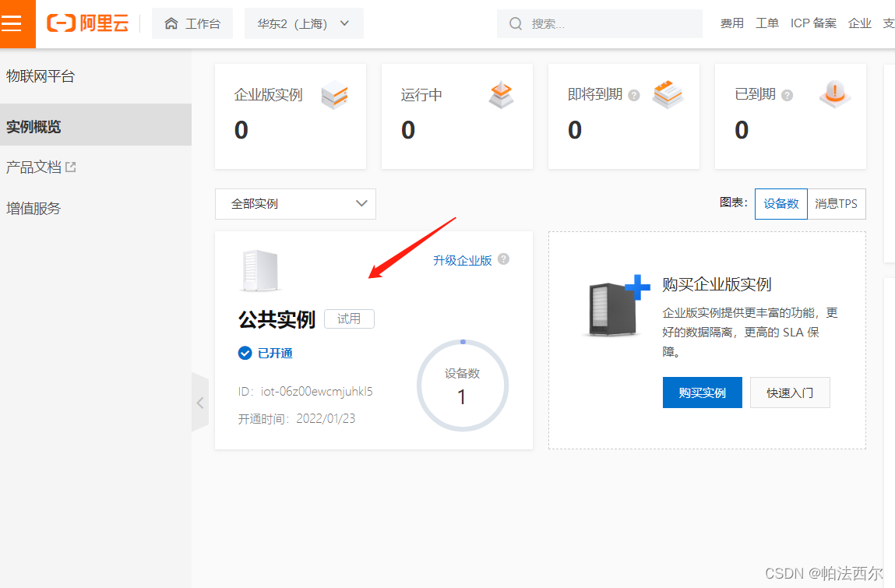895x588 pixels.
Task: Click the 开通时间 2022/01/23 text
Action: [x=297, y=419]
